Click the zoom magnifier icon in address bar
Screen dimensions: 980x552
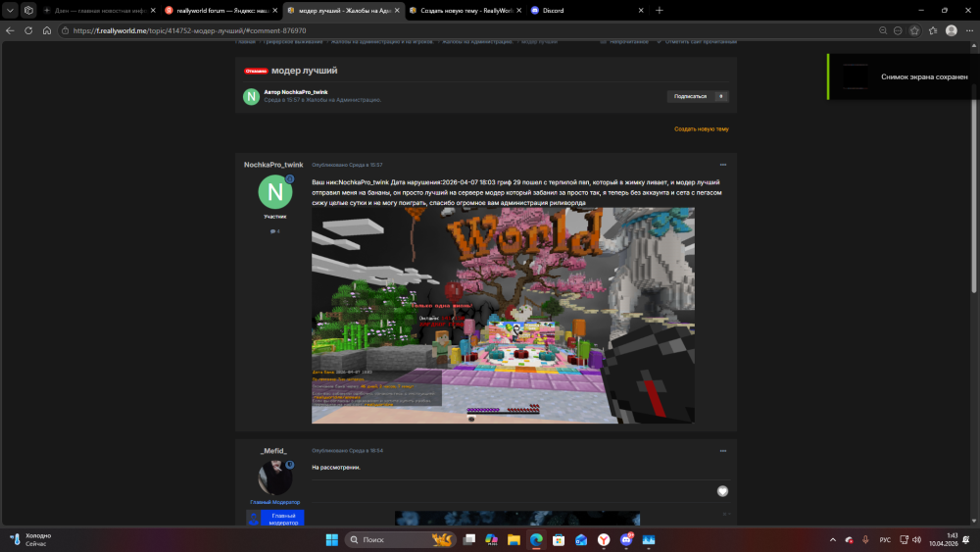coord(883,30)
